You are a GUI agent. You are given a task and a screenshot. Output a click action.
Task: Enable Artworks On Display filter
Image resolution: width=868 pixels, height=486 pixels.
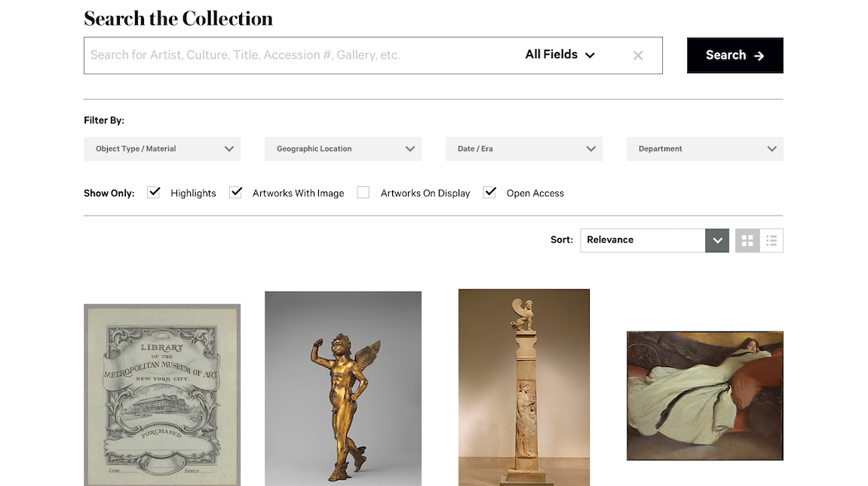tap(363, 193)
